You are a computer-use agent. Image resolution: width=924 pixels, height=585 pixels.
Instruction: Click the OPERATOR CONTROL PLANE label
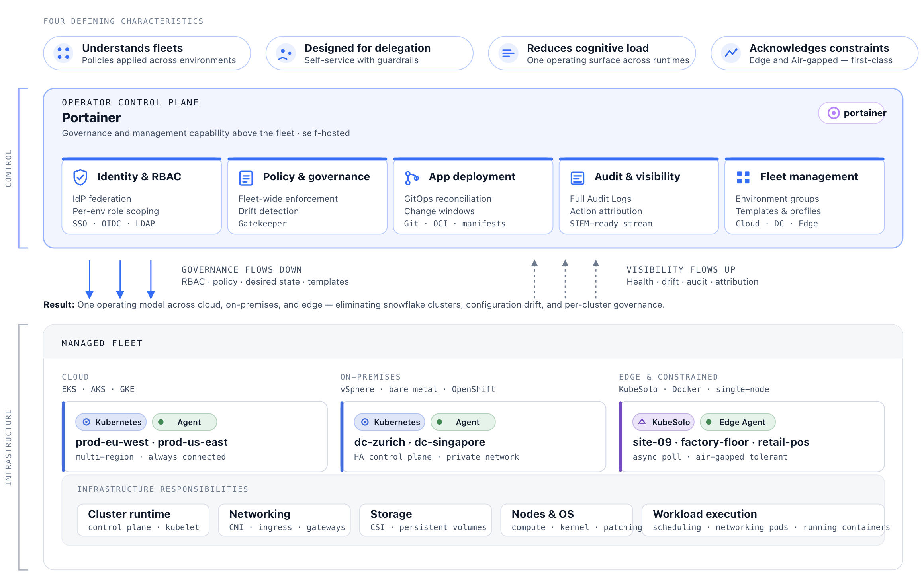pos(130,103)
